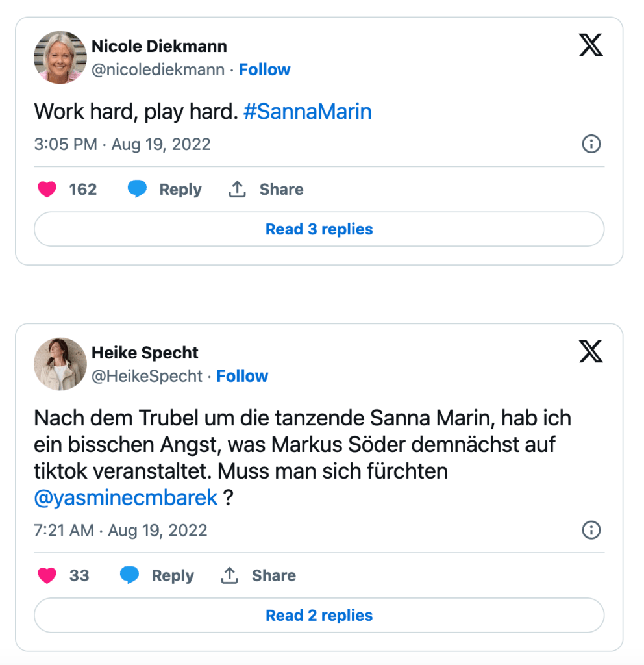Click the share arrow icon on Nicole's tweet
Screen dimensions: 644x665
(238, 190)
